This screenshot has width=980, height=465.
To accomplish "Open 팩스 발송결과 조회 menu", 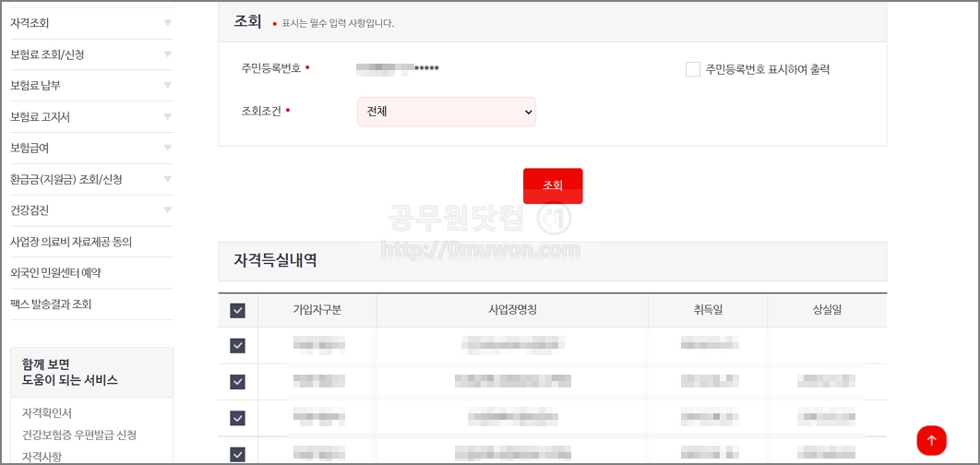I will [x=51, y=304].
